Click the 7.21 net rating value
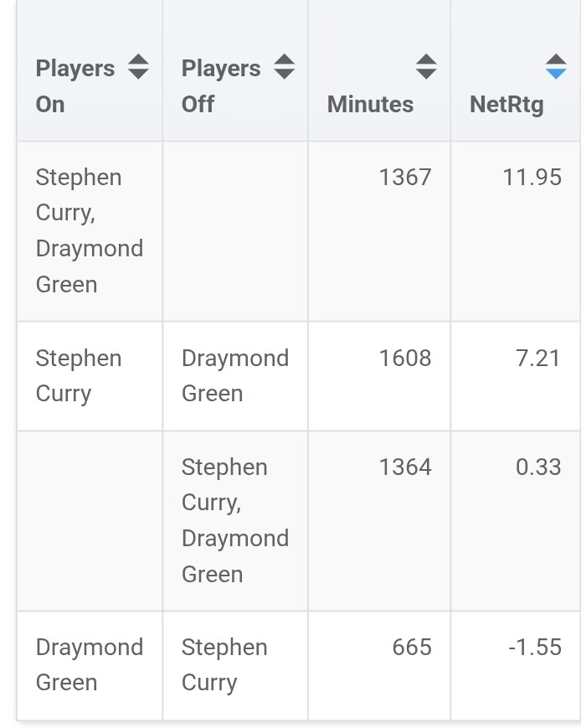Viewport: 581px width, 728px height. (x=537, y=359)
